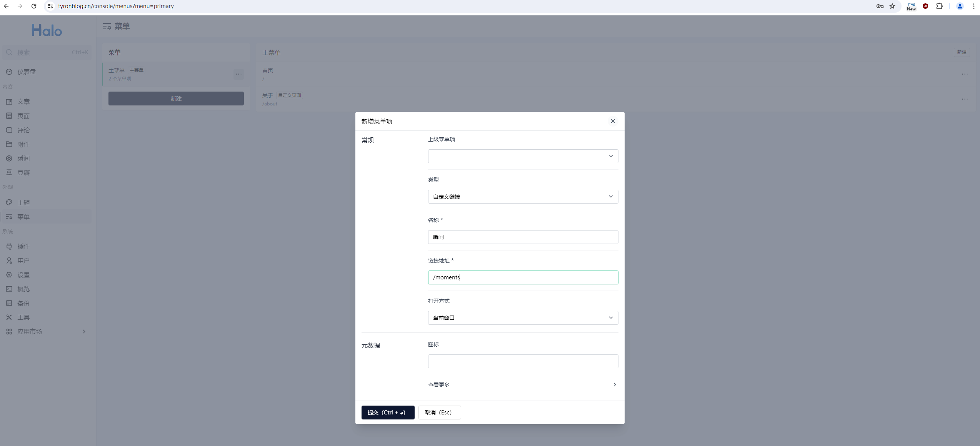This screenshot has height=446, width=980.
Task: Open the ublock shield extension icon
Action: pyautogui.click(x=925, y=6)
